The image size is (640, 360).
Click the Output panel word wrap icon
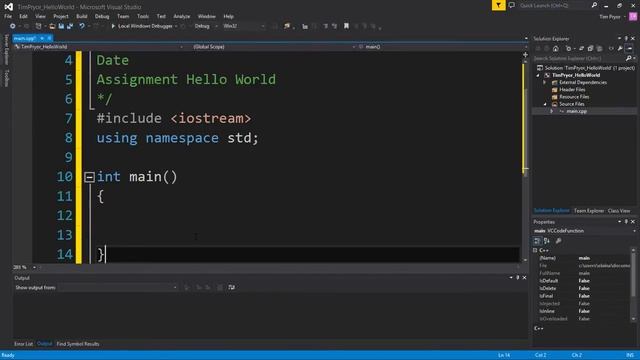pos(231,287)
